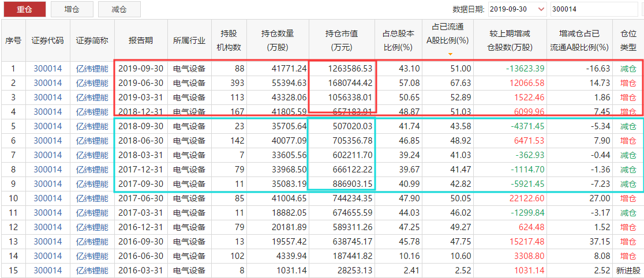Open the 数据日期 date dropdown
644x278 pixels.
point(518,9)
